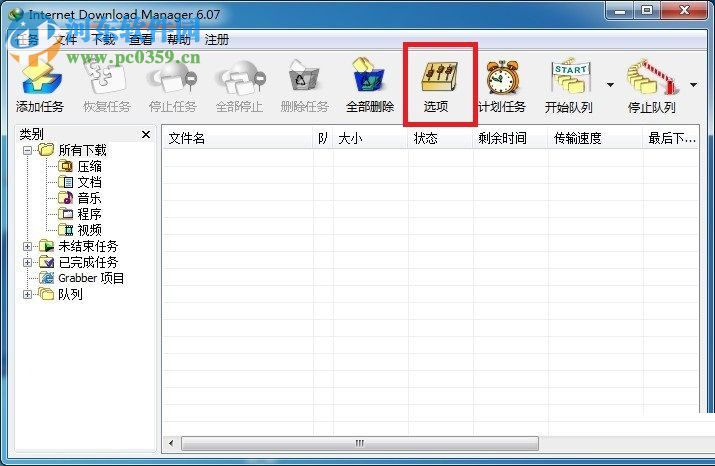Select the 视频 category

[x=80, y=230]
